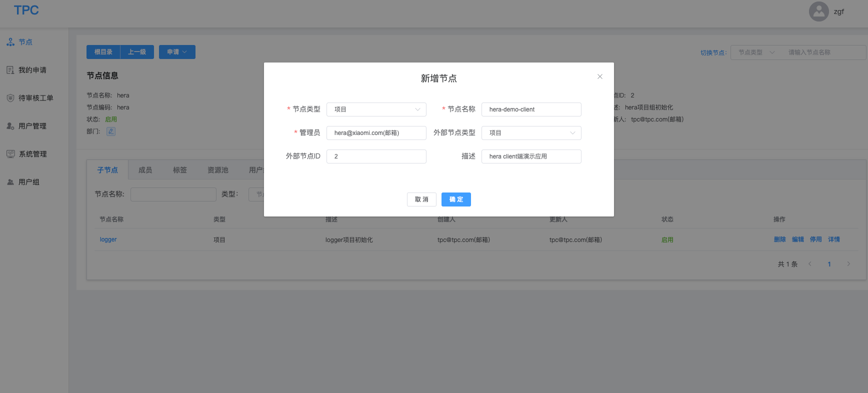Viewport: 868px width, 393px height.
Task: Click the 启用 status in logger row
Action: coord(667,240)
